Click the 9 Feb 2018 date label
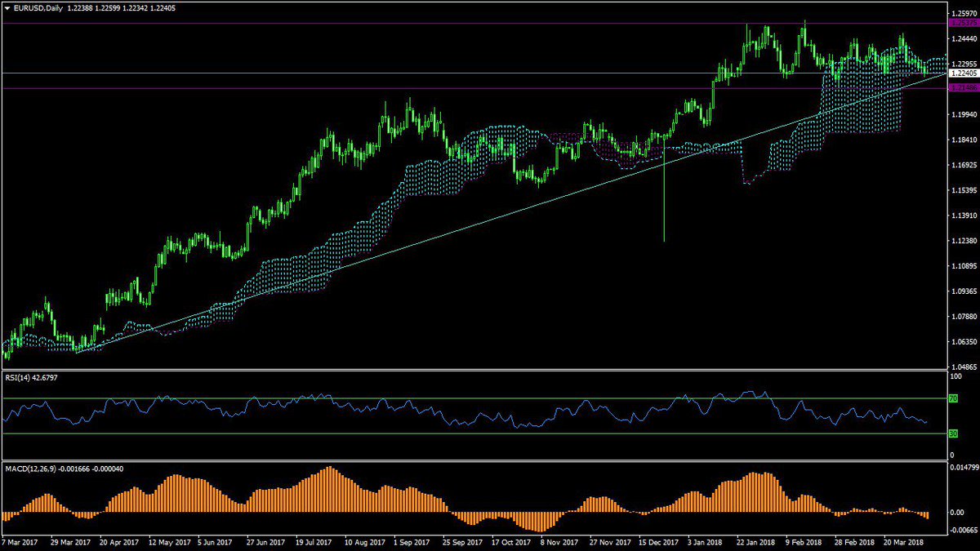Image resolution: width=980 pixels, height=551 pixels. pyautogui.click(x=804, y=541)
